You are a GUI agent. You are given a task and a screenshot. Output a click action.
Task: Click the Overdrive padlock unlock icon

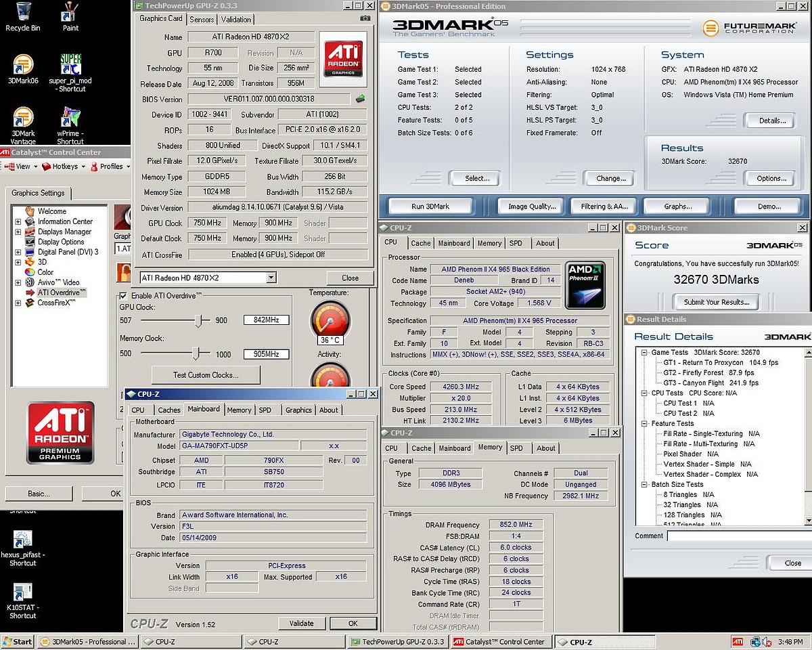pos(125,272)
